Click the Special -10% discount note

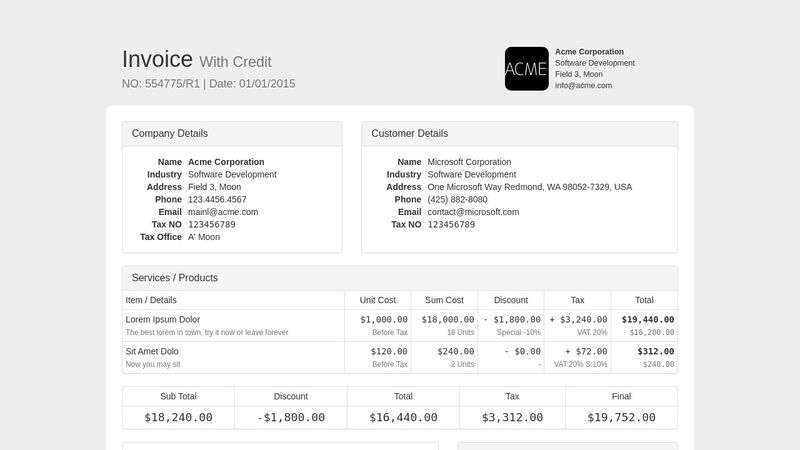click(519, 332)
